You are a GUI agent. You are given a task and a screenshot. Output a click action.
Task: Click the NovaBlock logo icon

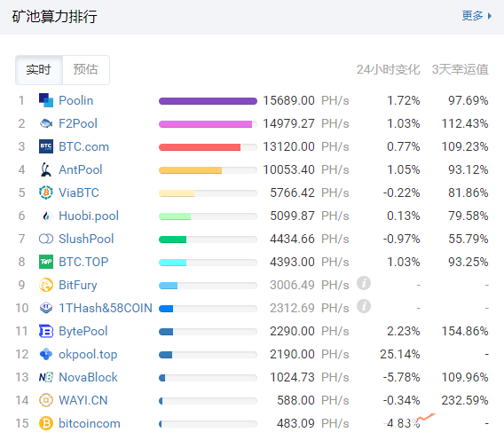(x=46, y=377)
